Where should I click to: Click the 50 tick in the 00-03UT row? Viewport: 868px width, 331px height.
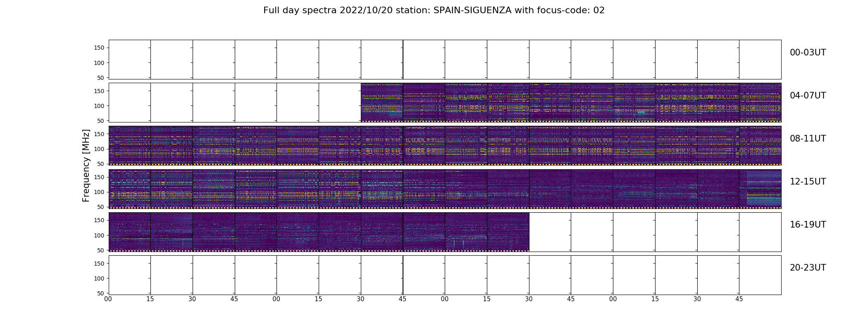coord(101,78)
